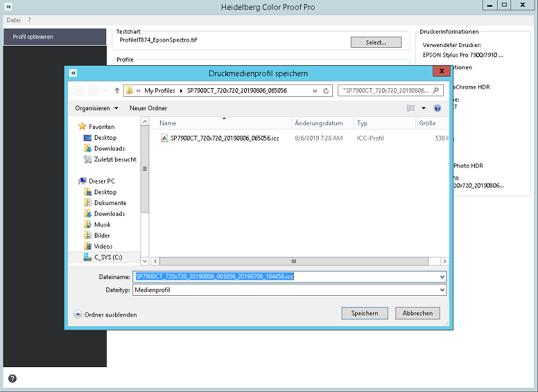This screenshot has width=538, height=392.
Task: Open the recent locations dropdown arrow
Action: click(x=106, y=91)
